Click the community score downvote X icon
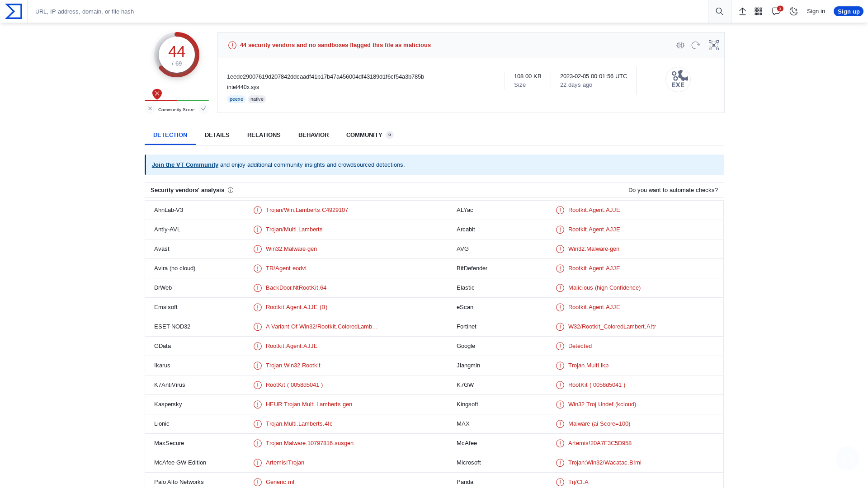The image size is (868, 488). [x=150, y=108]
